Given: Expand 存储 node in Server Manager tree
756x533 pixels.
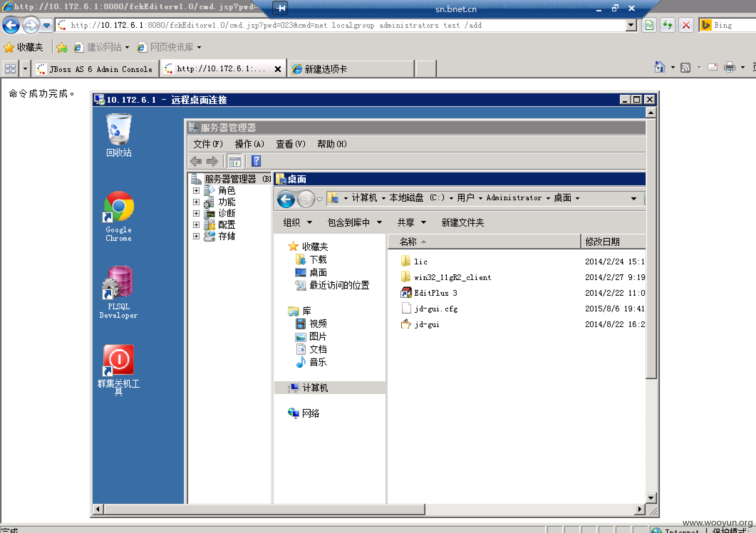Looking at the screenshot, I should click(x=196, y=236).
